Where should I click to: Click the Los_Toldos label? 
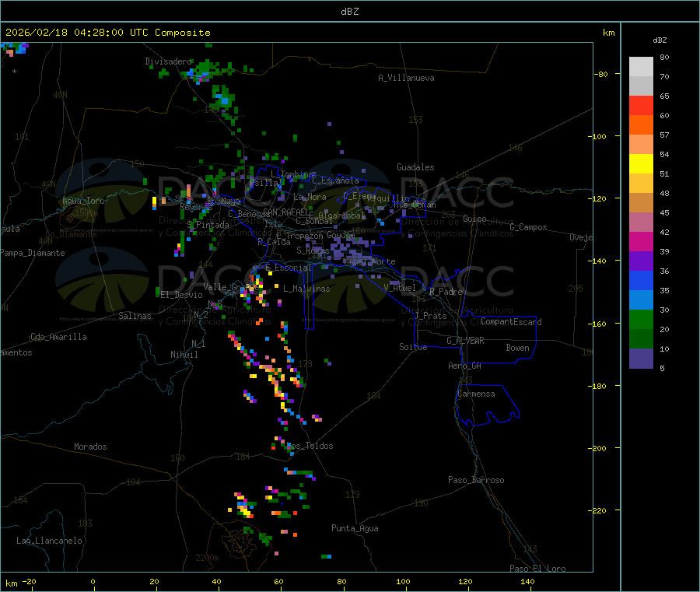click(x=310, y=446)
